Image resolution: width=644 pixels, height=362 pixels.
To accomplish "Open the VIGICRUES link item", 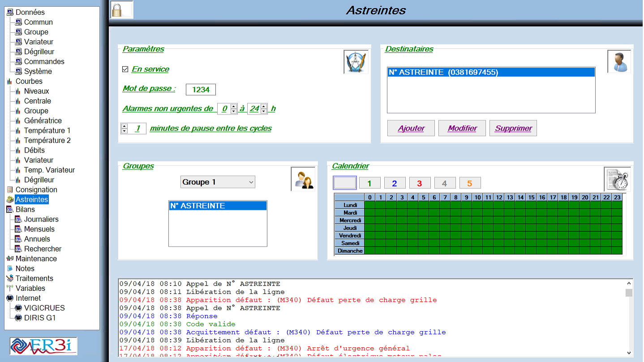I will click(44, 307).
